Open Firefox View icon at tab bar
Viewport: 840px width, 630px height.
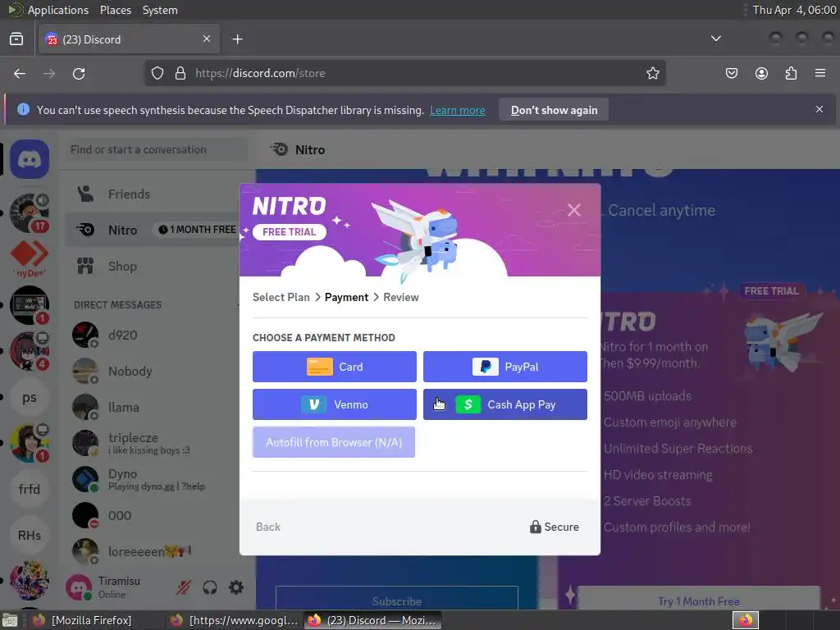point(16,39)
